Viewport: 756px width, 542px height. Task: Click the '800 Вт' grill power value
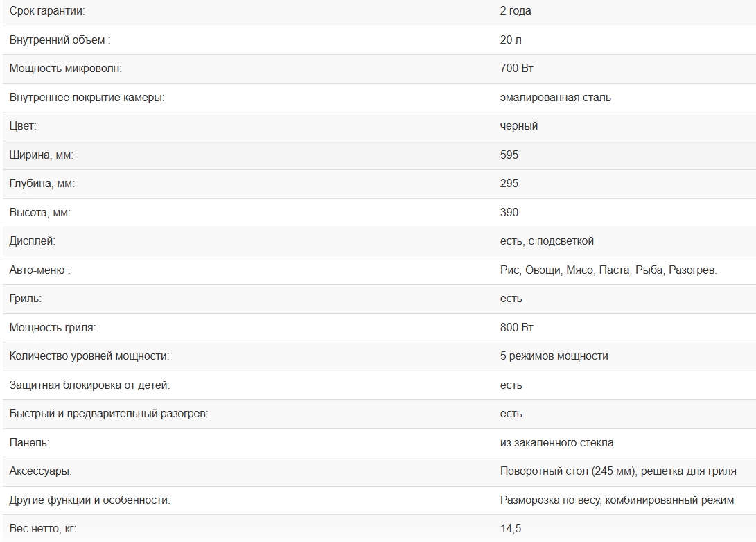pyautogui.click(x=516, y=327)
